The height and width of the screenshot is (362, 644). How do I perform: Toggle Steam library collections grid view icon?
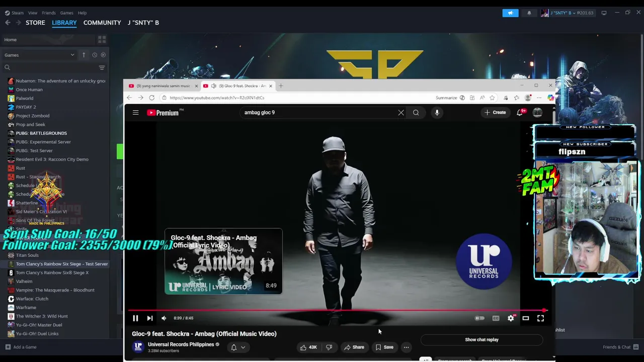[x=102, y=39]
